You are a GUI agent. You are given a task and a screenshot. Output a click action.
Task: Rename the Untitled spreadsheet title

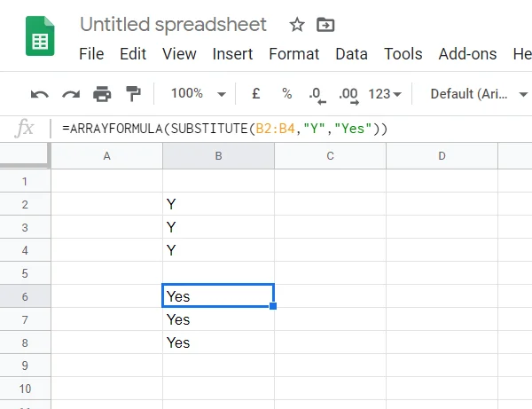(173, 25)
